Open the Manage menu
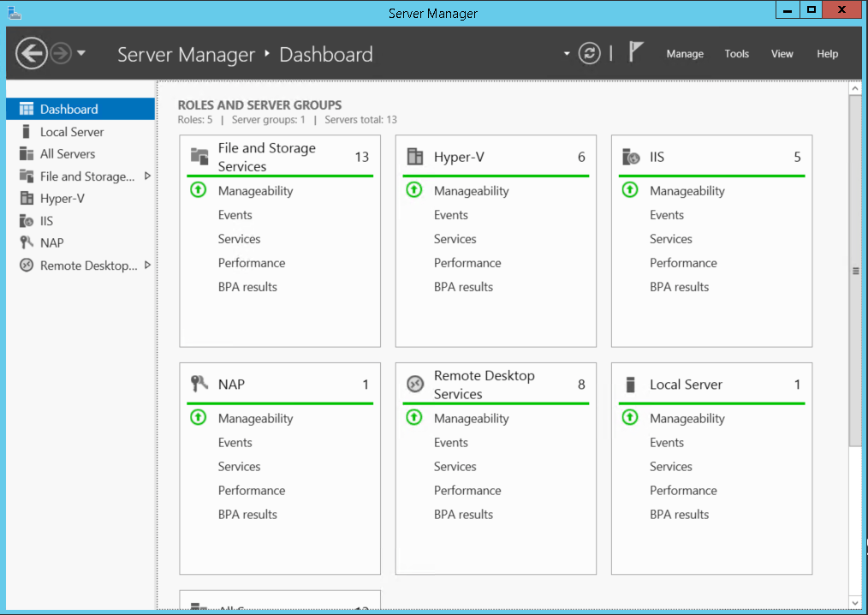The width and height of the screenshot is (868, 615). [x=685, y=54]
